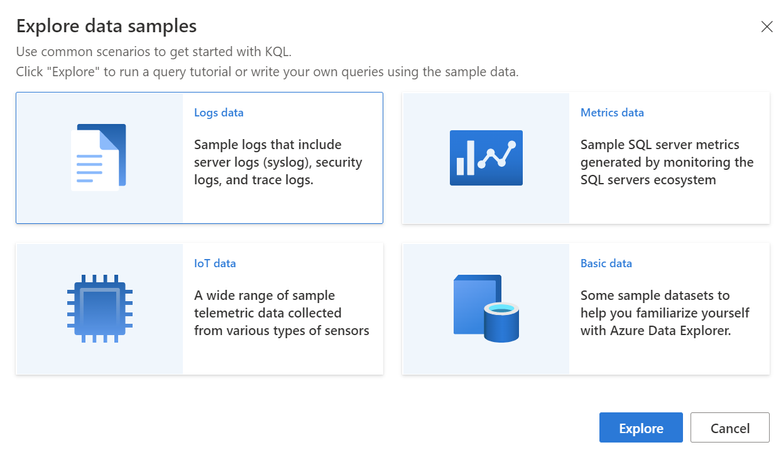Open the IoT data title link
Viewport: 781px width, 449px height.
215,264
